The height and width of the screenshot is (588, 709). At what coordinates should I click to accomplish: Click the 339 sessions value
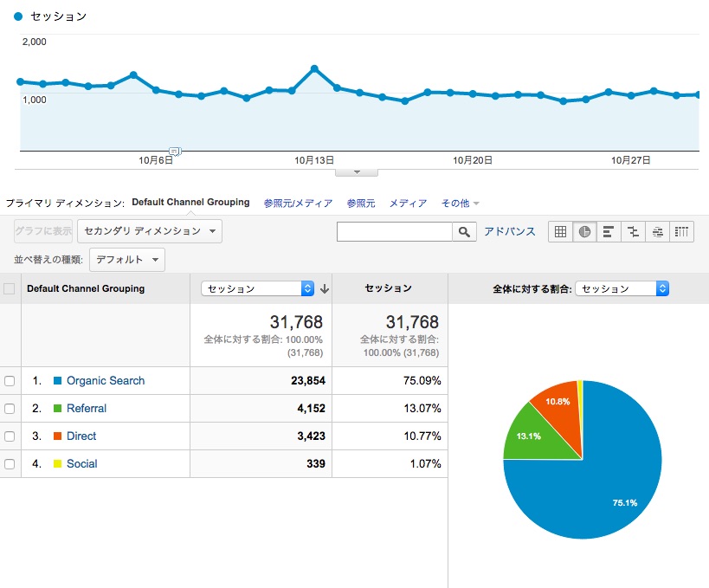(316, 463)
